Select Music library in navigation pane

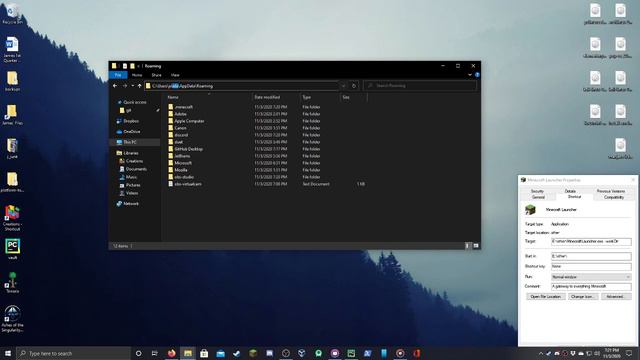tap(131, 177)
